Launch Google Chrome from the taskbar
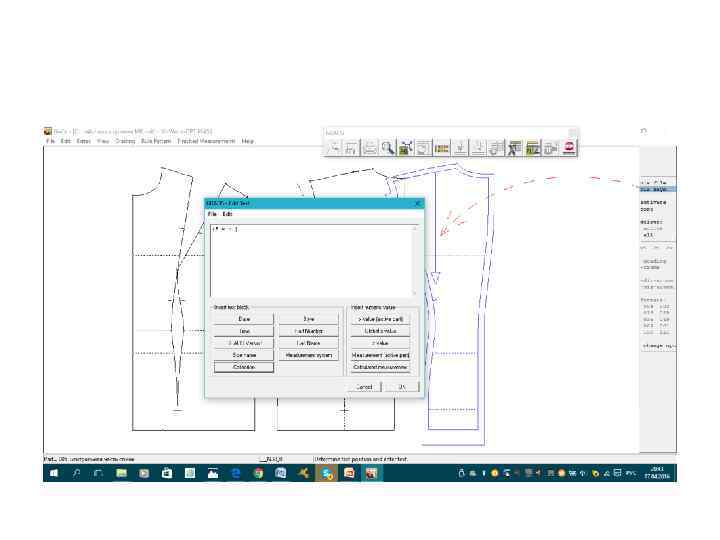 (x=258, y=473)
